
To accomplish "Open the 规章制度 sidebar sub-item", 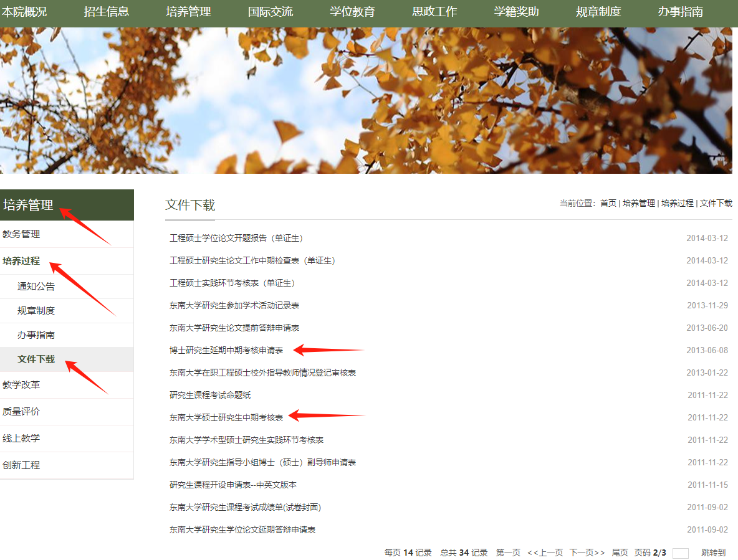I will click(x=36, y=311).
